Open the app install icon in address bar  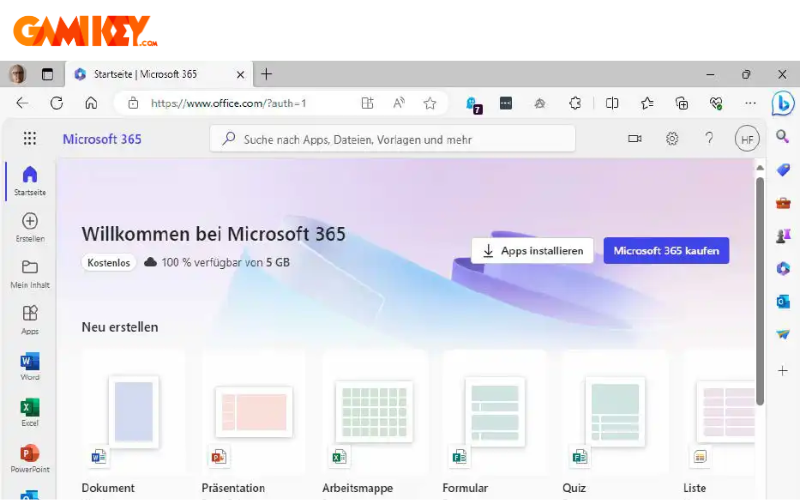367,103
